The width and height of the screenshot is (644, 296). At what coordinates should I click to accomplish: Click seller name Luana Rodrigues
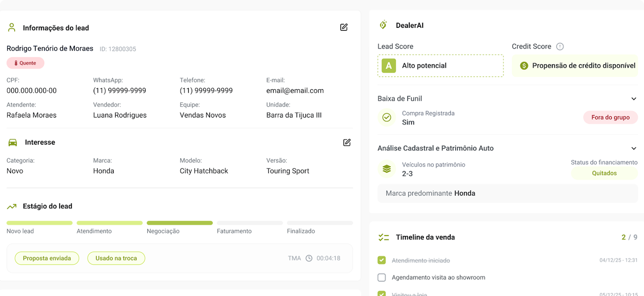(120, 116)
